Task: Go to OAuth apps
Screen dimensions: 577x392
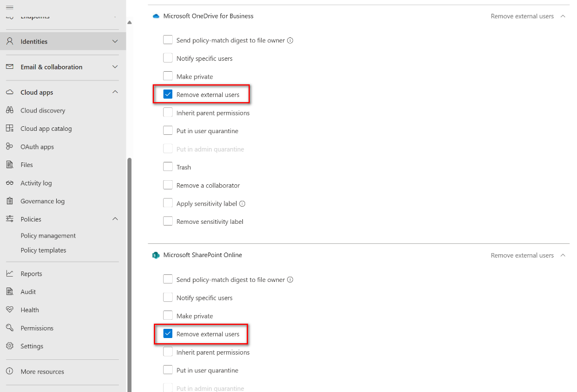Action: (x=37, y=147)
